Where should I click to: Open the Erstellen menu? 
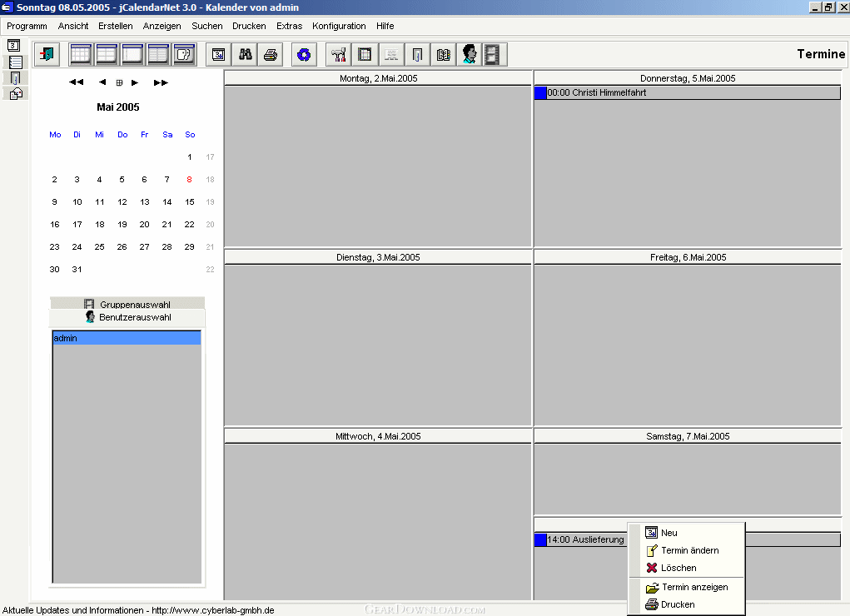pyautogui.click(x=116, y=26)
